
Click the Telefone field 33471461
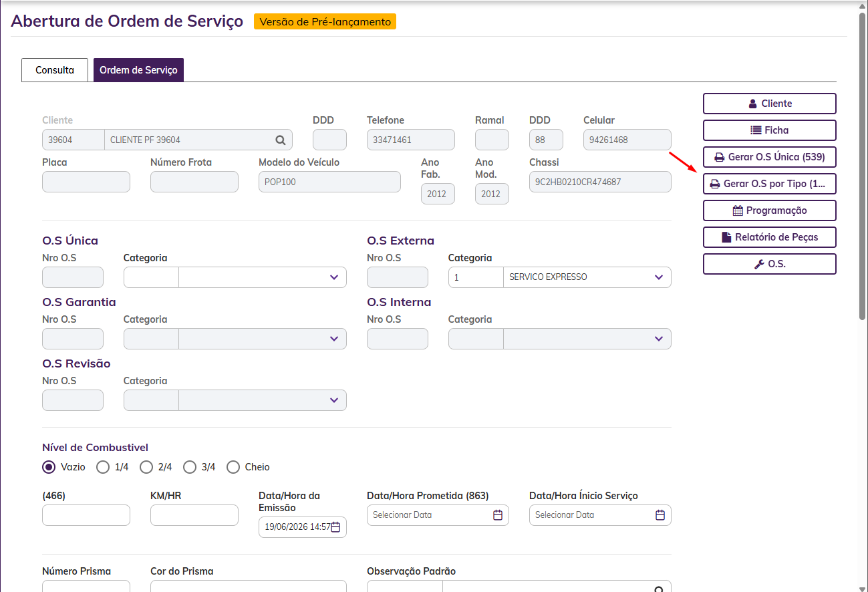[411, 140]
